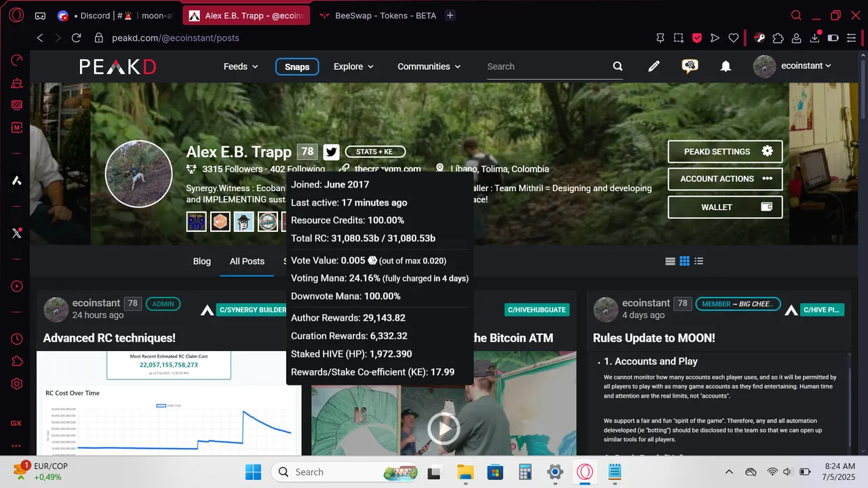The image size is (868, 488).
Task: Search tabs with the red magnifier icon
Action: tap(797, 15)
